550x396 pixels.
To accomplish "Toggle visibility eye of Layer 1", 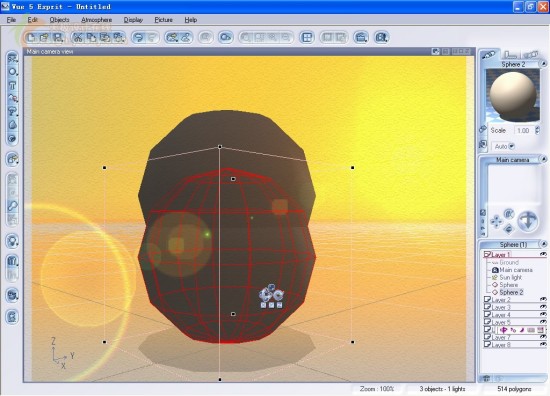I will (x=543, y=254).
